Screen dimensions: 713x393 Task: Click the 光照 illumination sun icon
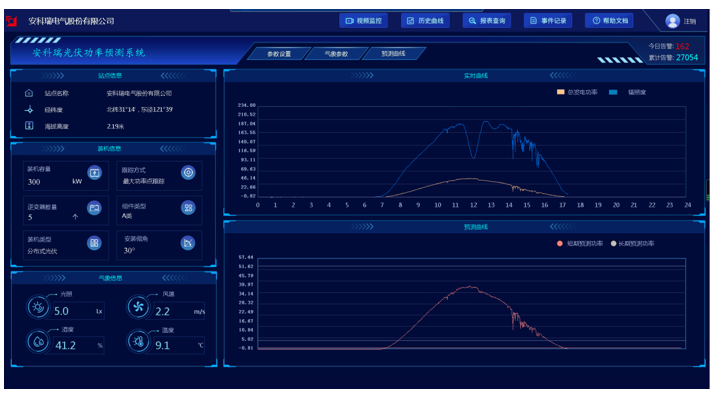point(38,307)
